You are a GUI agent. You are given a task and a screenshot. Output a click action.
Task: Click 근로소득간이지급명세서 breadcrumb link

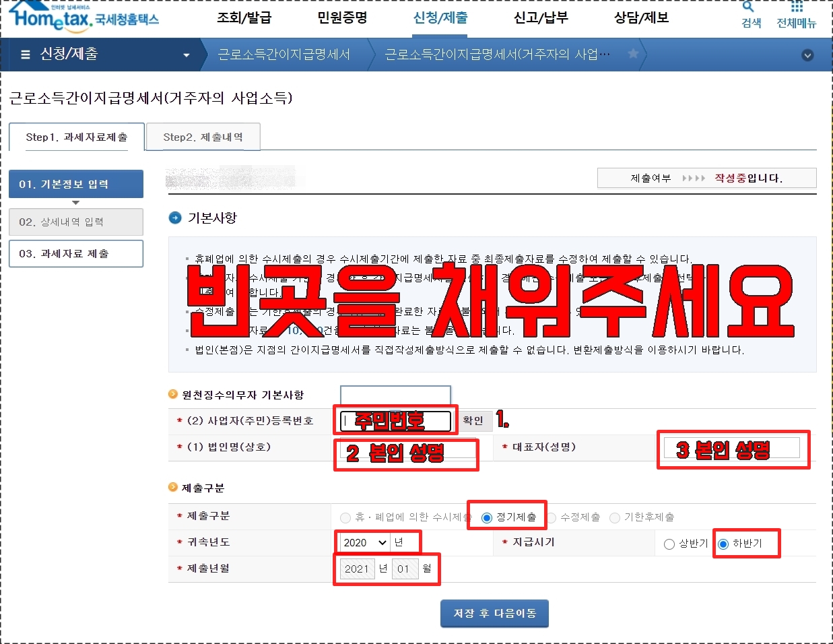(x=284, y=55)
